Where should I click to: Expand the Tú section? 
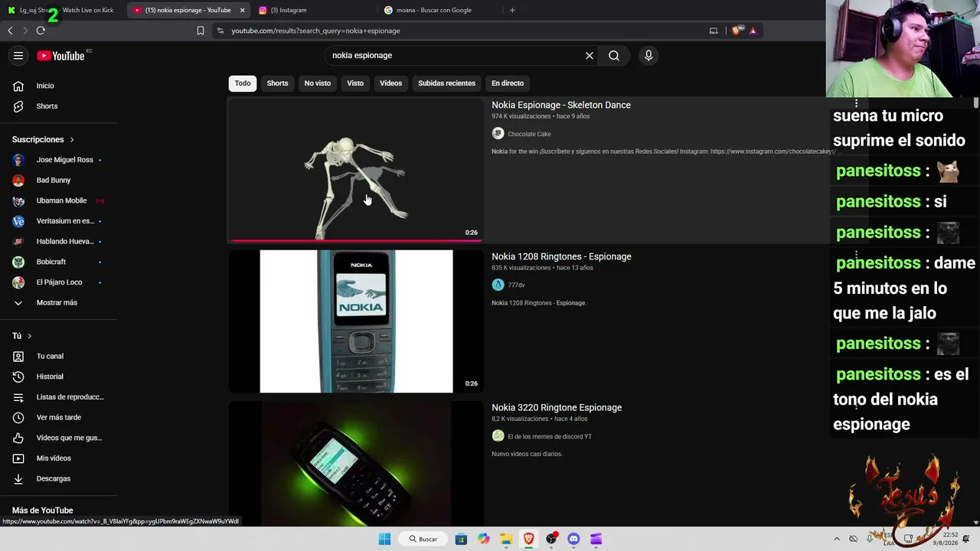22,336
